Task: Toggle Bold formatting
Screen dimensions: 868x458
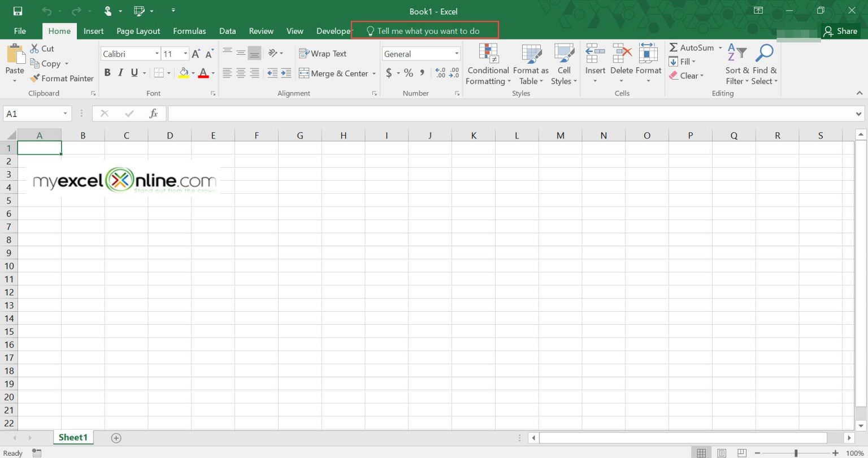Action: pyautogui.click(x=107, y=73)
